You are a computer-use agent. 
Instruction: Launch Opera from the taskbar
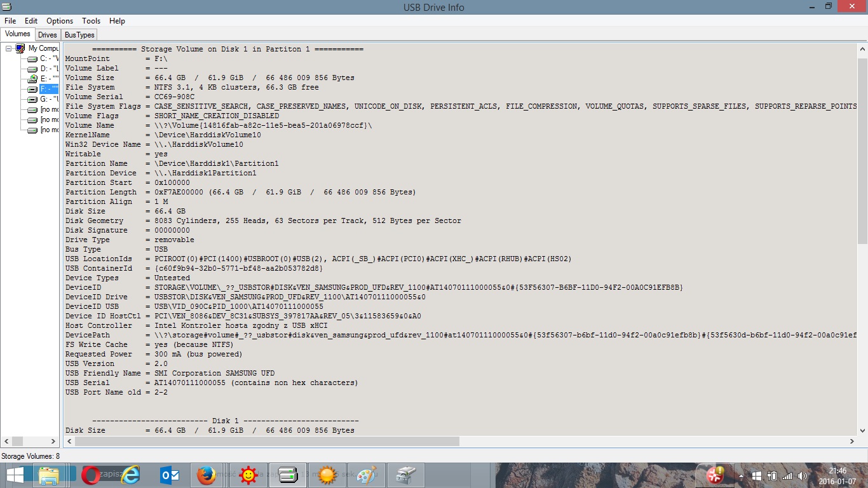(90, 475)
